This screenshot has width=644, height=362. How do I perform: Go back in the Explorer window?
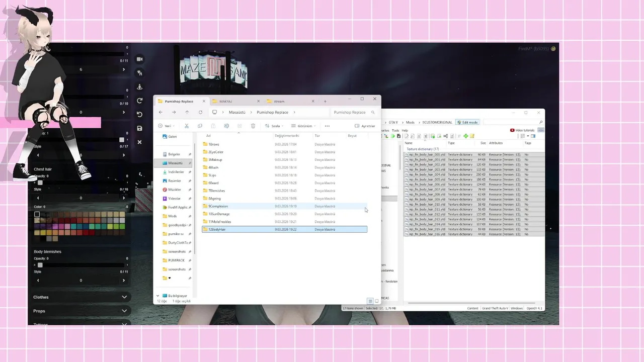[160, 112]
